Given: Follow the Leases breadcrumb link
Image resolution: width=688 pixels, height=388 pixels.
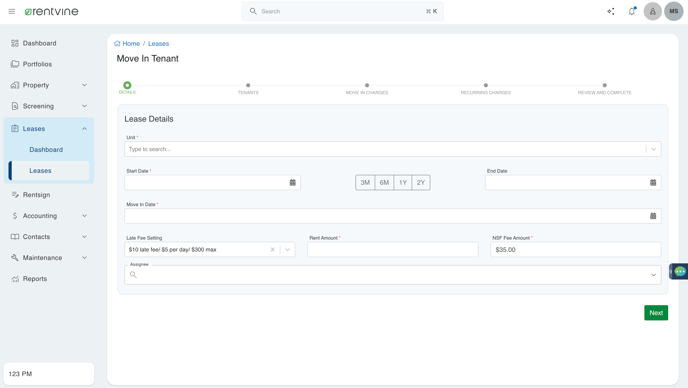Looking at the screenshot, I should [x=158, y=43].
